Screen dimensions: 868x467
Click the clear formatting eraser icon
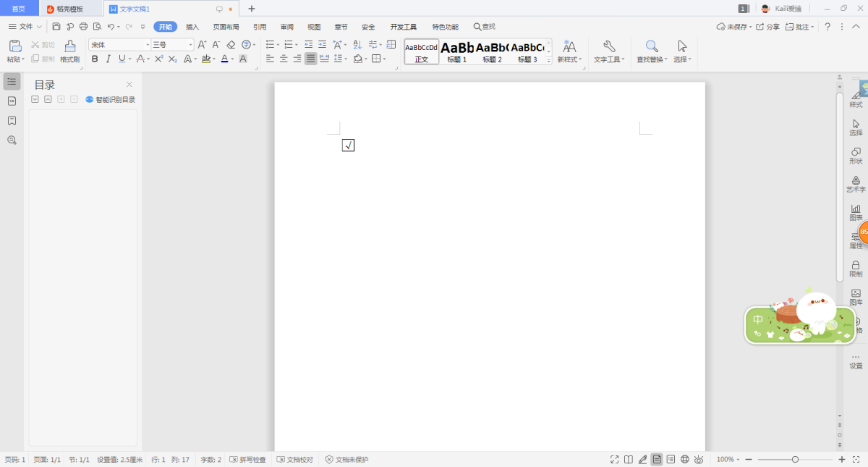click(x=231, y=45)
